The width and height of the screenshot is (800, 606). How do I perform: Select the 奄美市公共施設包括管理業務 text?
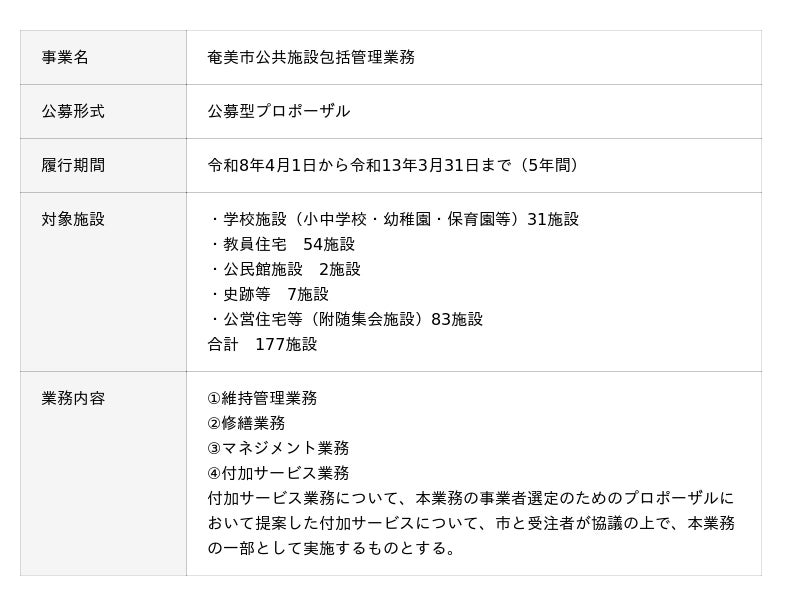[x=310, y=57]
